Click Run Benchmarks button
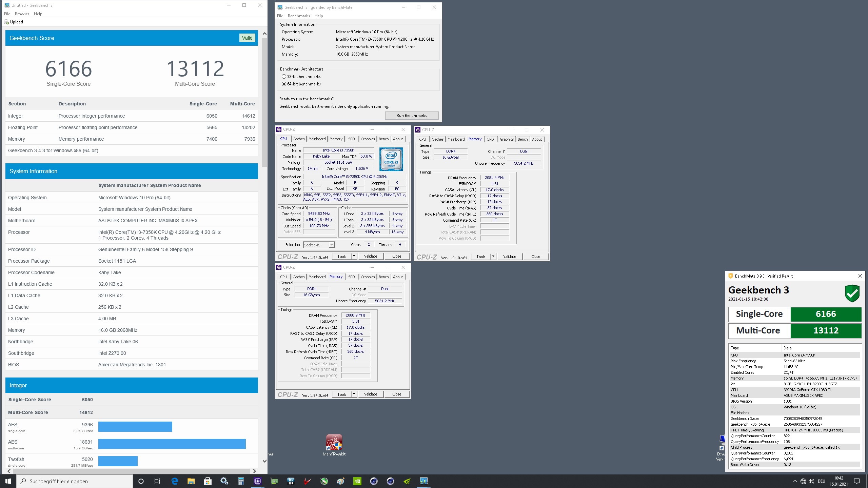 [x=412, y=116]
